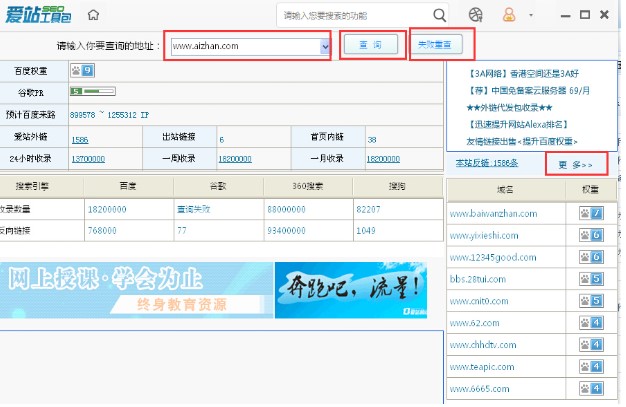The image size is (626, 407).
Task: Open the 奔跑吧，流星 banner
Action: coord(351,290)
